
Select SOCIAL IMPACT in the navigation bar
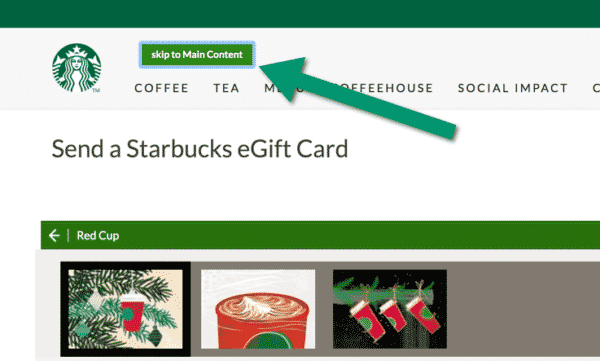(x=513, y=88)
